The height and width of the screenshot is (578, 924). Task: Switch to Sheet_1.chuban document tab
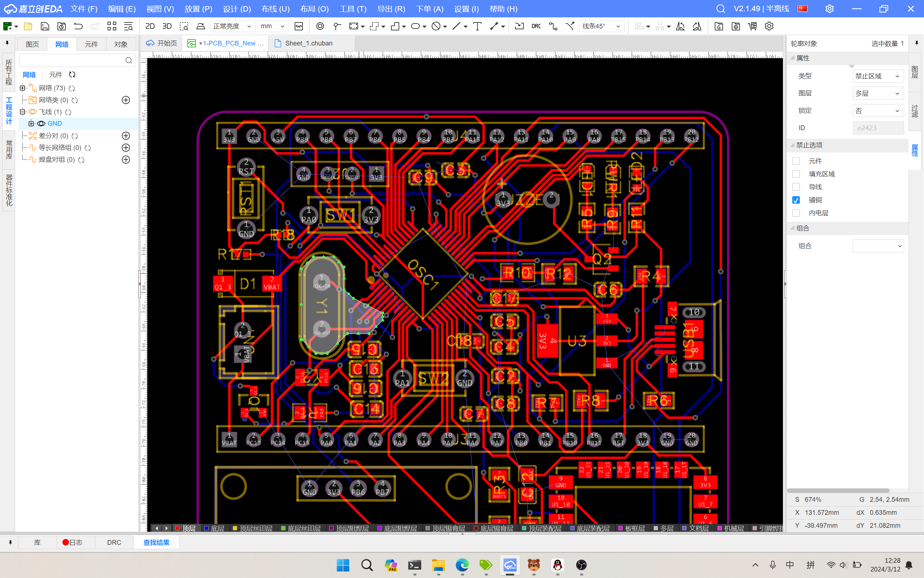click(x=309, y=43)
